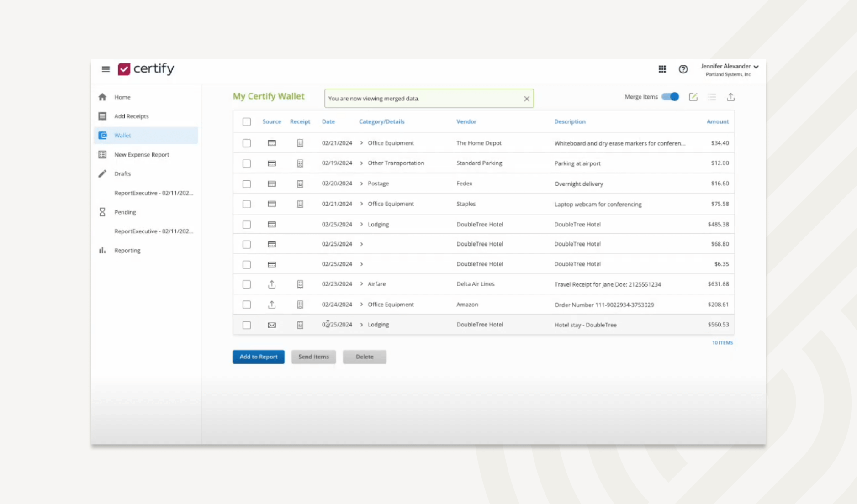Sort table by Amount column header
Screen dimensions: 857x504
point(718,121)
